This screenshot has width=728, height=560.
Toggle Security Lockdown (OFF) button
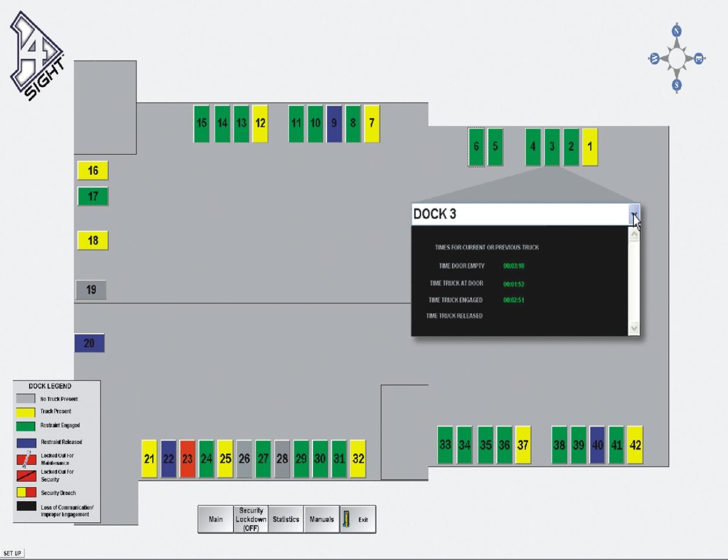(251, 519)
